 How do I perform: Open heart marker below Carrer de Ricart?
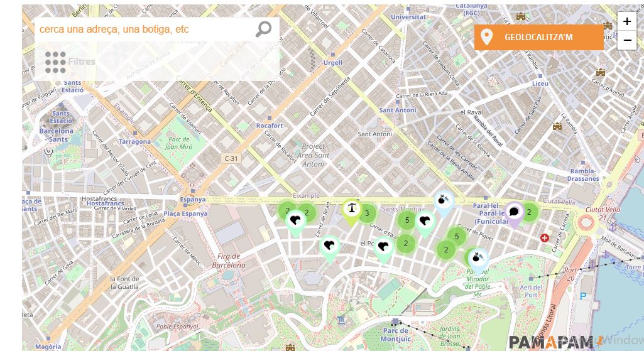330,249
